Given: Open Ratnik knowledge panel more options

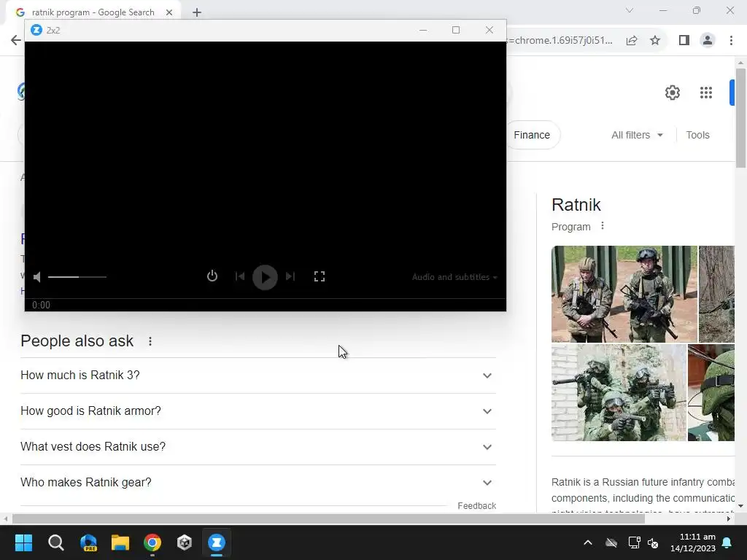Looking at the screenshot, I should pos(602,226).
